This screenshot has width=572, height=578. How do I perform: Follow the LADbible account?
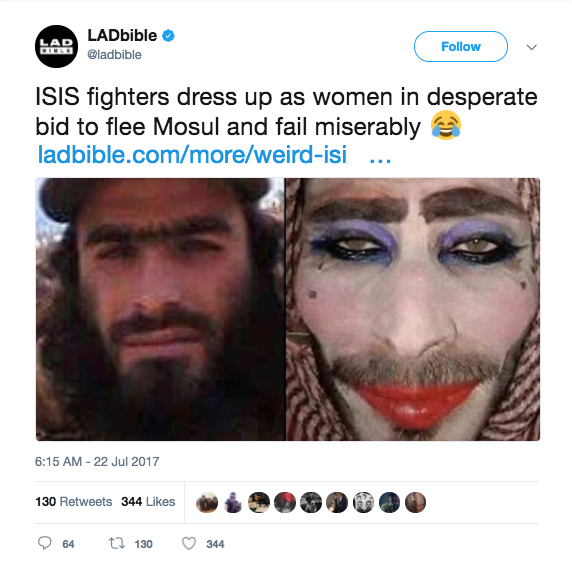(x=461, y=46)
